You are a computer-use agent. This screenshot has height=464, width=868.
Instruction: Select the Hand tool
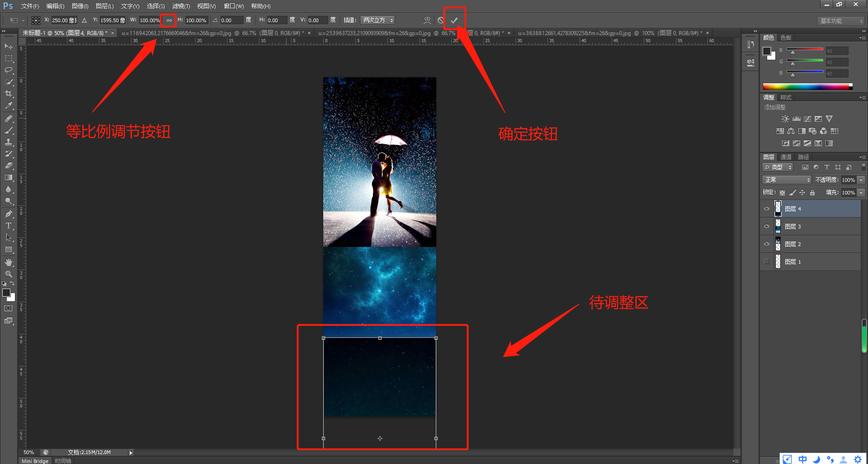[x=9, y=261]
